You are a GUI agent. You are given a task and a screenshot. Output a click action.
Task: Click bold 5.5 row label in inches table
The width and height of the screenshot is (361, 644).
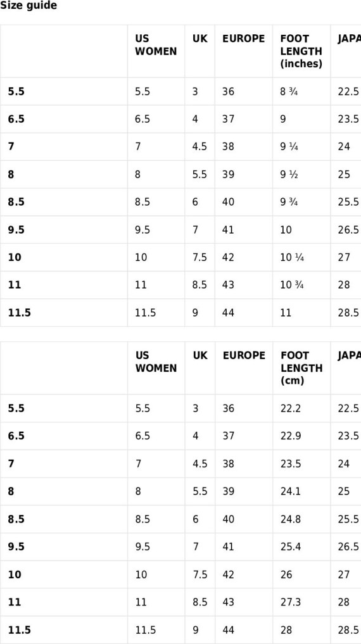coord(16,91)
